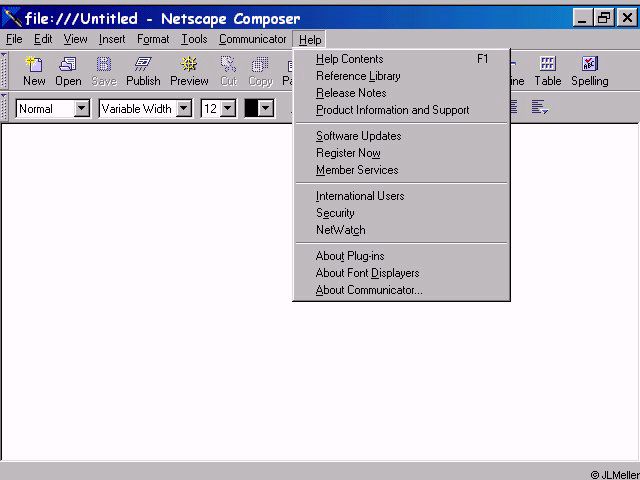The height and width of the screenshot is (480, 640).
Task: Open the Edit menu
Action: click(x=43, y=39)
